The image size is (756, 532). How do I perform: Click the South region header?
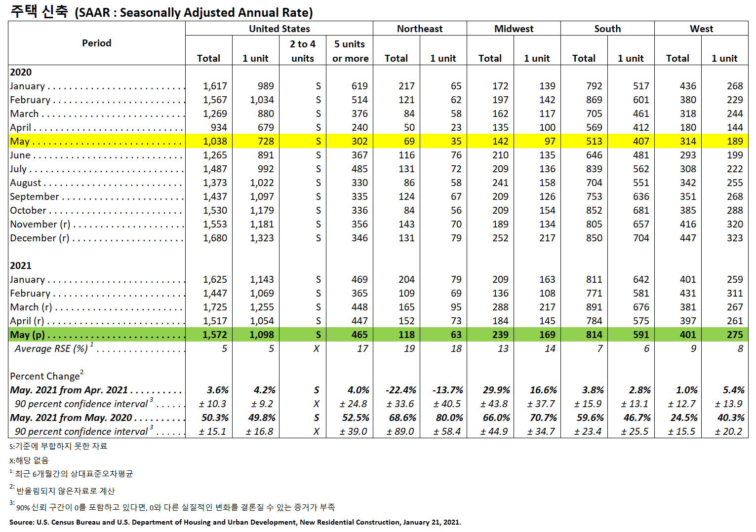[x=607, y=29]
